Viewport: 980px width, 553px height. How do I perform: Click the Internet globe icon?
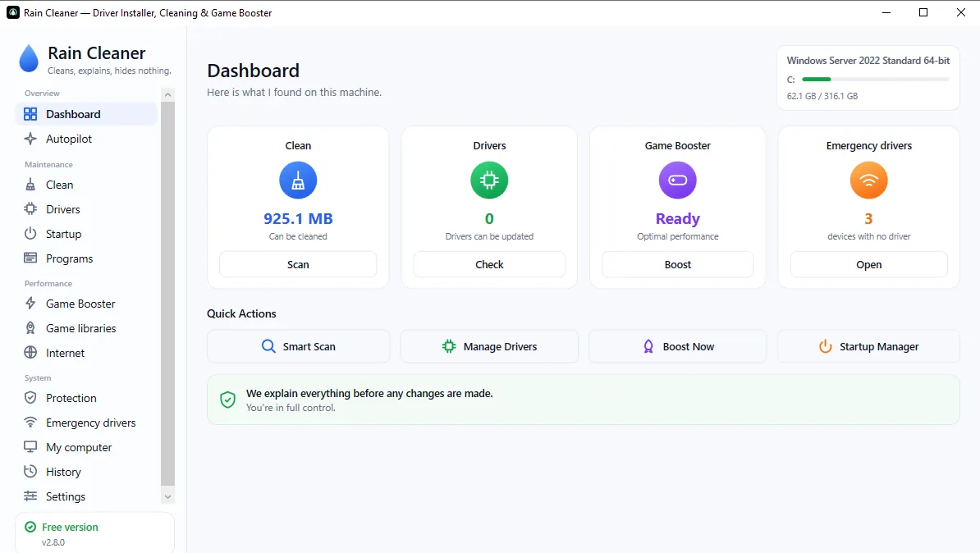tap(30, 353)
